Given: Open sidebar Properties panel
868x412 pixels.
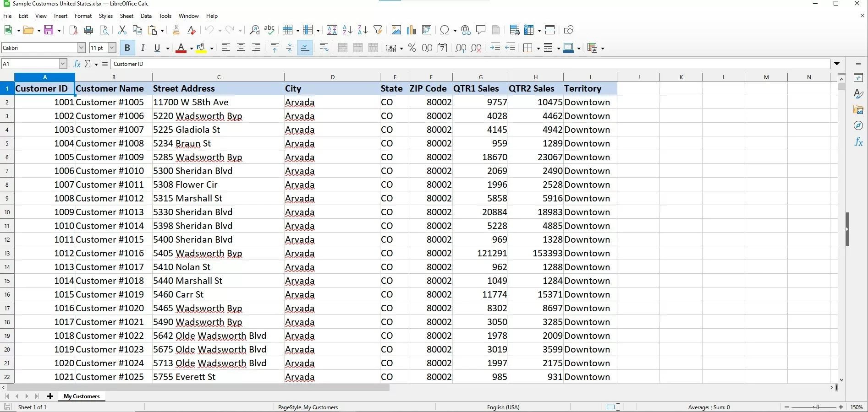Looking at the screenshot, I should [858, 78].
